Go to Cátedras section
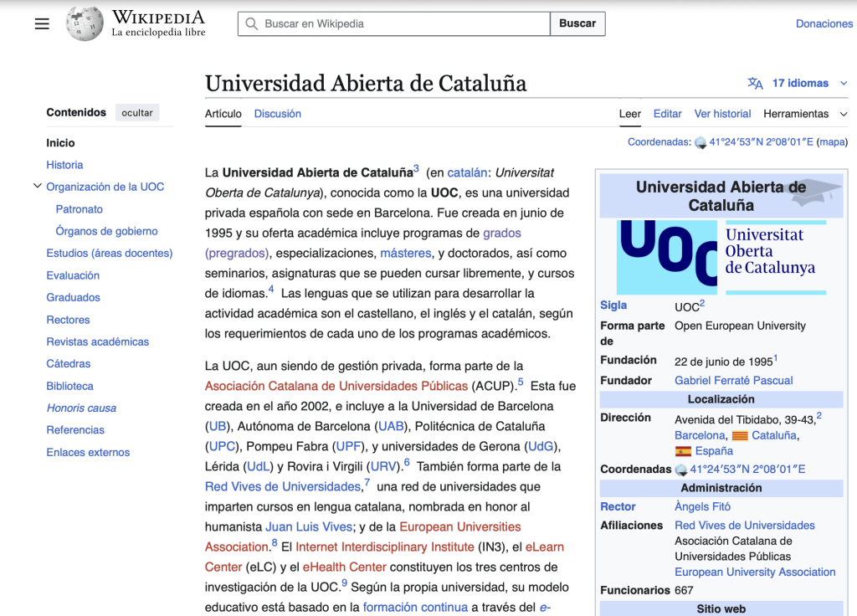 pyautogui.click(x=69, y=363)
